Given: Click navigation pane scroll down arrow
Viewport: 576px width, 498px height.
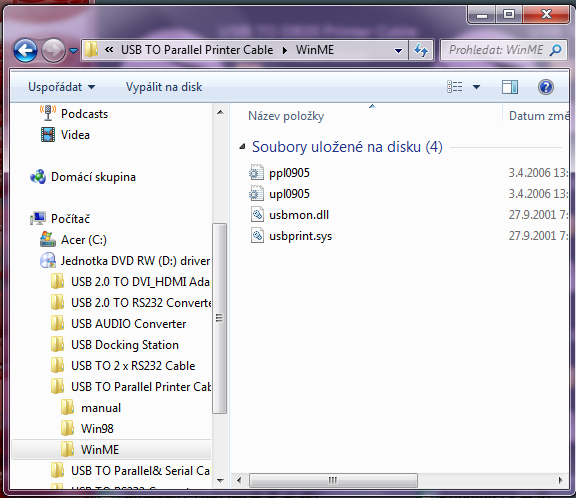Looking at the screenshot, I should point(220,480).
